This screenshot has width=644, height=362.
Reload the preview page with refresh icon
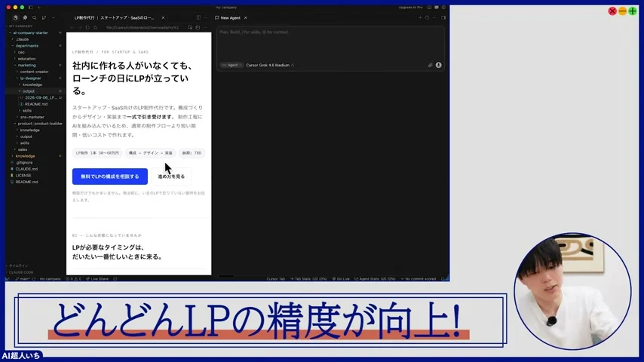point(87,28)
